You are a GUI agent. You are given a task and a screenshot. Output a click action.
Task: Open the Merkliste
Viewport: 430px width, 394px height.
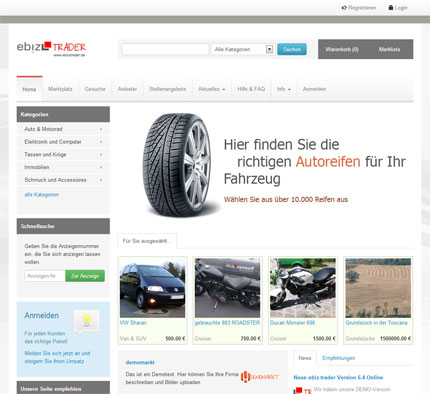tap(389, 49)
